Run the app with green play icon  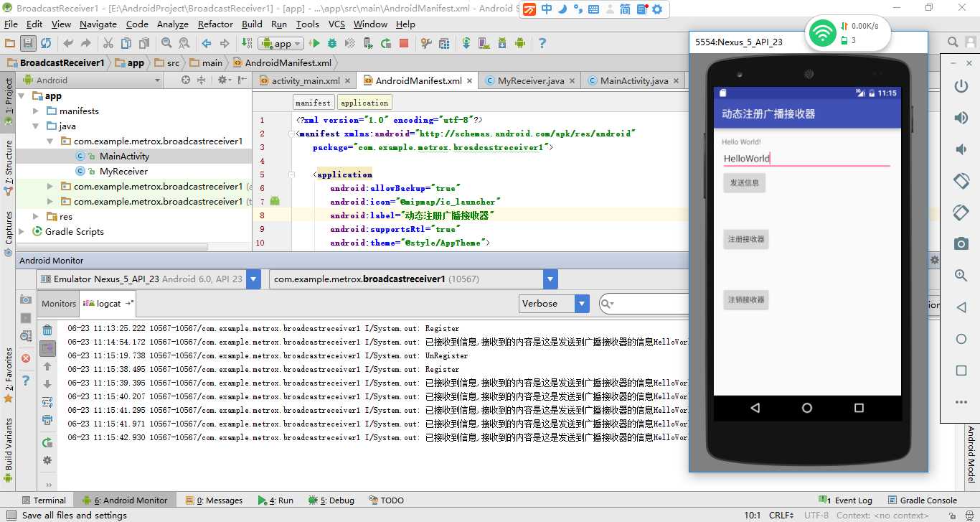314,43
